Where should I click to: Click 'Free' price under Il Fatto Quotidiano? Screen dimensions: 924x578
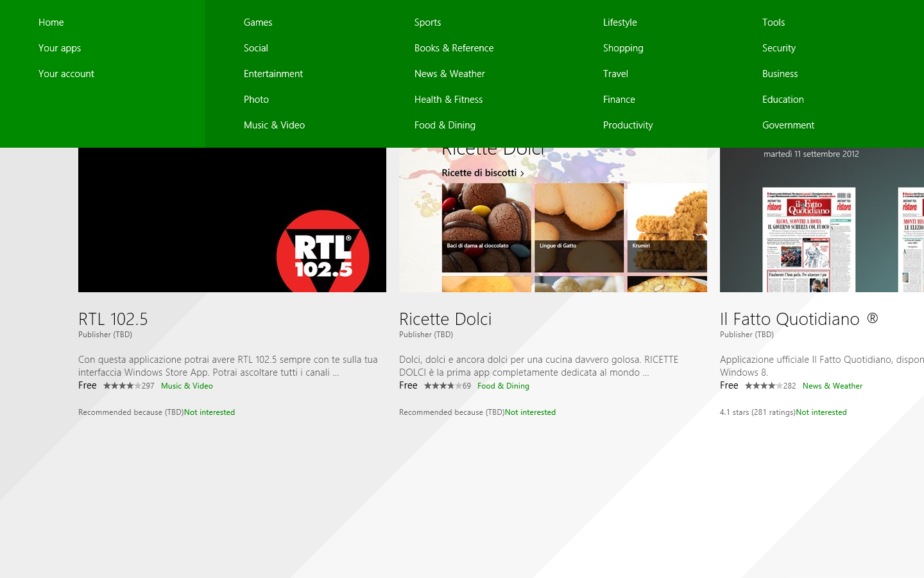(x=729, y=385)
